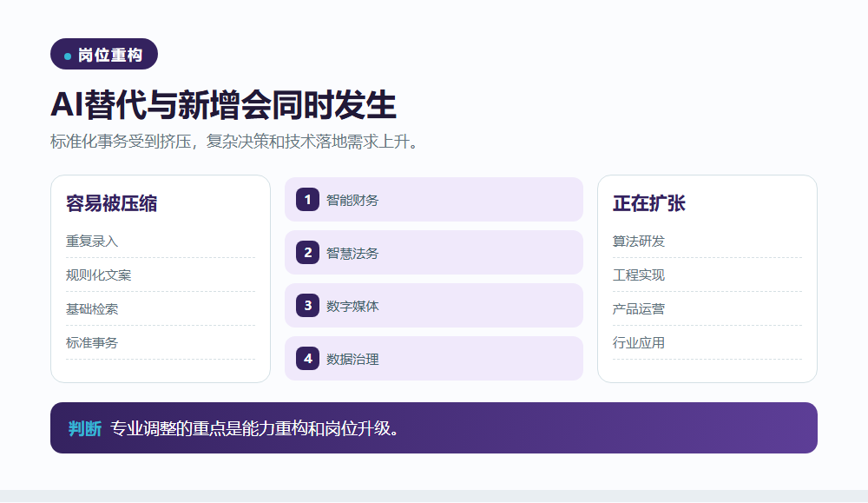Click the 数字媒体 label
Viewport: 868px width, 503px height.
coord(352,307)
